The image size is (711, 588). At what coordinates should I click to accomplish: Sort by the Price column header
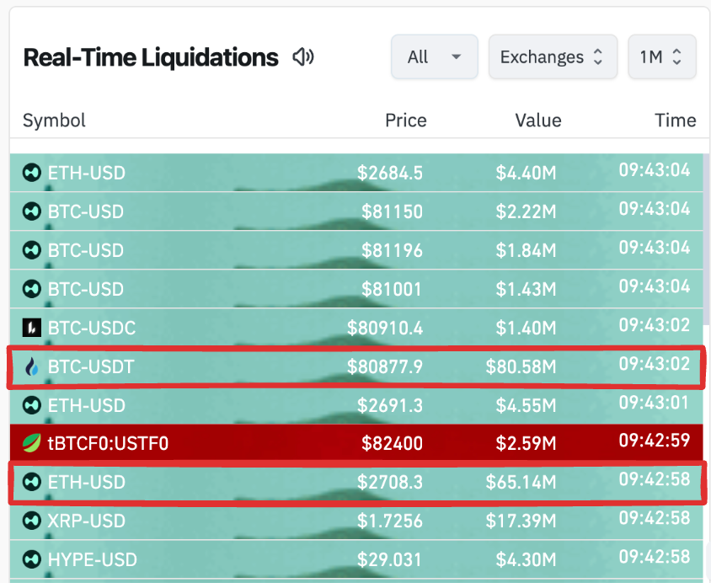[405, 120]
